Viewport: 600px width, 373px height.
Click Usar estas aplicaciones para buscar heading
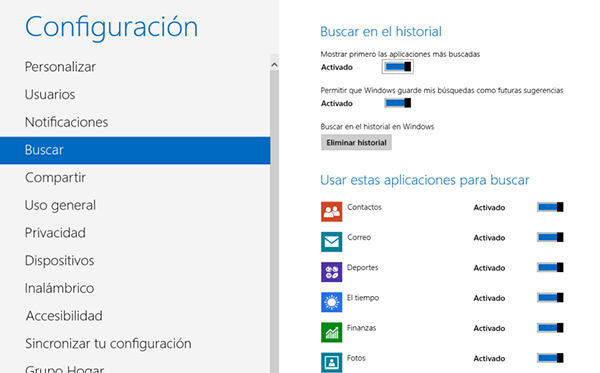tap(425, 180)
